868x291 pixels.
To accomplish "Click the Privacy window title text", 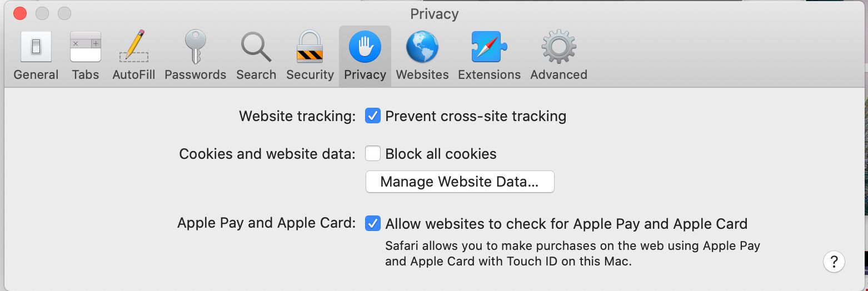I will click(x=434, y=14).
